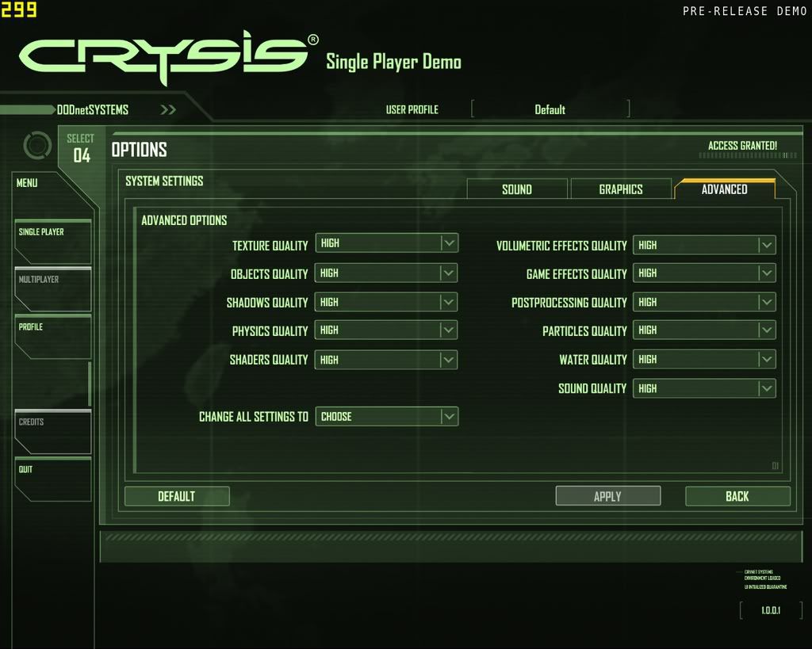812x649 pixels.
Task: Click the Shadows Quality label
Action: pos(267,303)
